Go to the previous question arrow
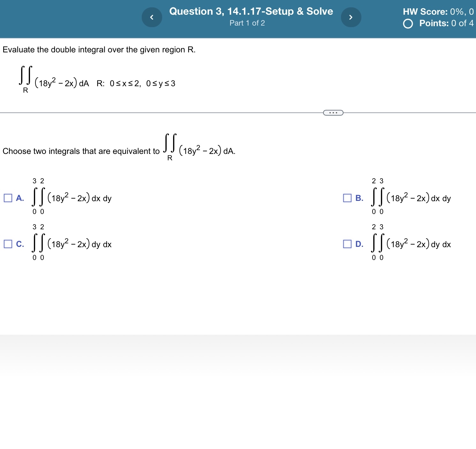The image size is (476, 449). [152, 17]
